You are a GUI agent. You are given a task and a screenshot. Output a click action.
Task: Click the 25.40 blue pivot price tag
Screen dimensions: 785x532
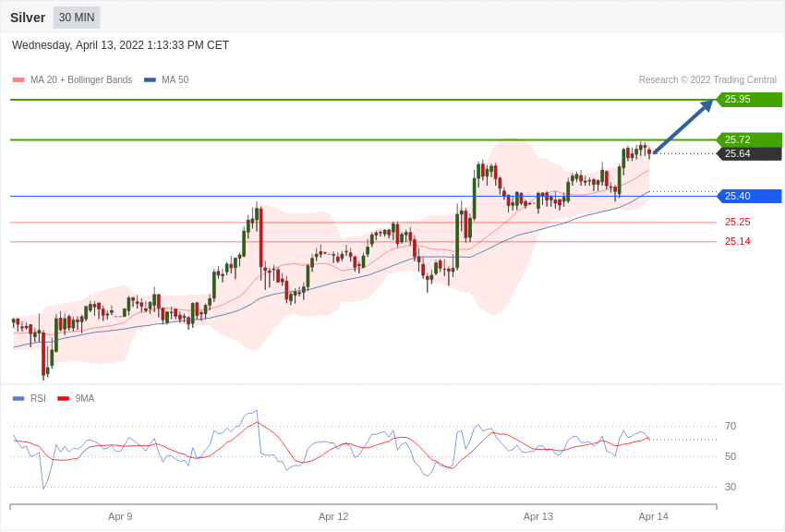(x=749, y=196)
